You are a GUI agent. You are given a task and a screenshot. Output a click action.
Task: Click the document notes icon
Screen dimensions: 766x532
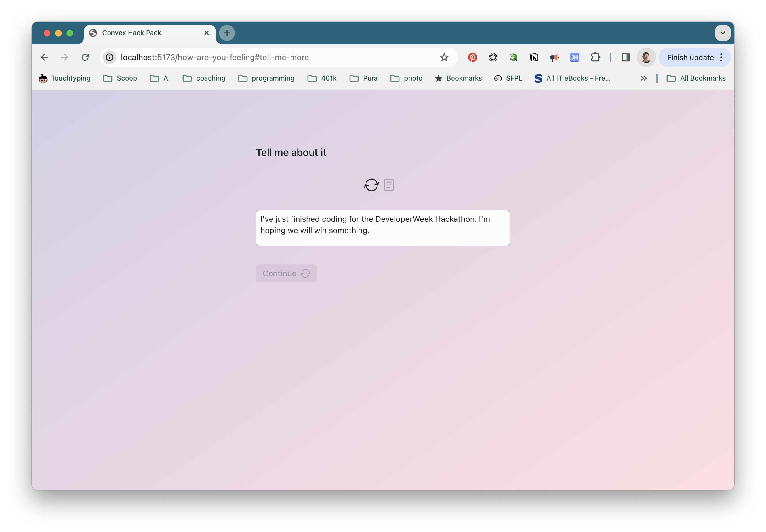(389, 185)
